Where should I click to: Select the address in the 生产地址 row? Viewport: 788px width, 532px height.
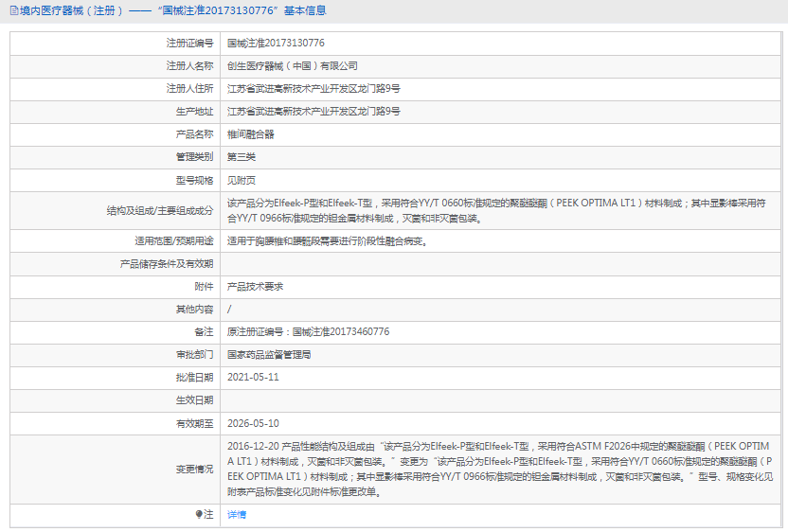pyautogui.click(x=313, y=111)
